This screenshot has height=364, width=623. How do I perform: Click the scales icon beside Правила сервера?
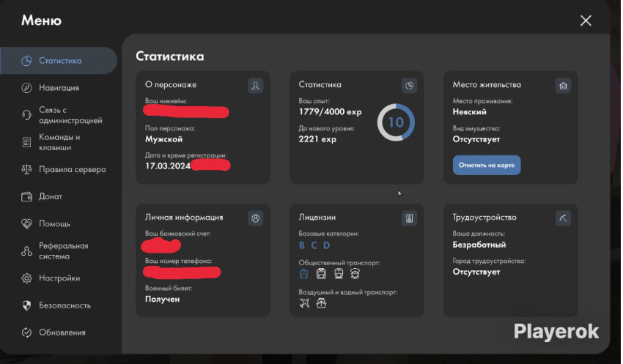point(26,169)
